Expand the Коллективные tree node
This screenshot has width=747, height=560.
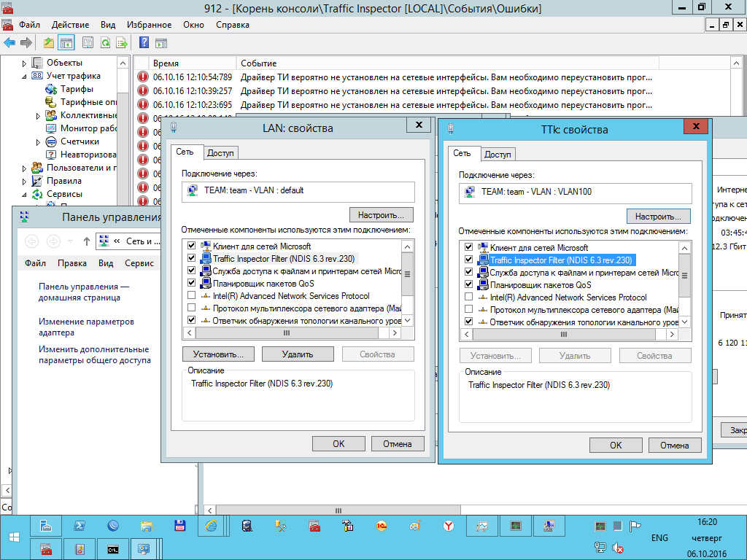tap(38, 116)
